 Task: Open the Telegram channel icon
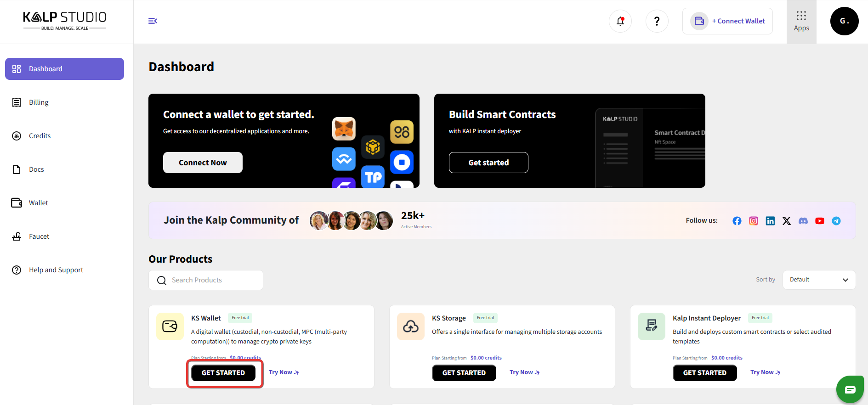click(836, 221)
